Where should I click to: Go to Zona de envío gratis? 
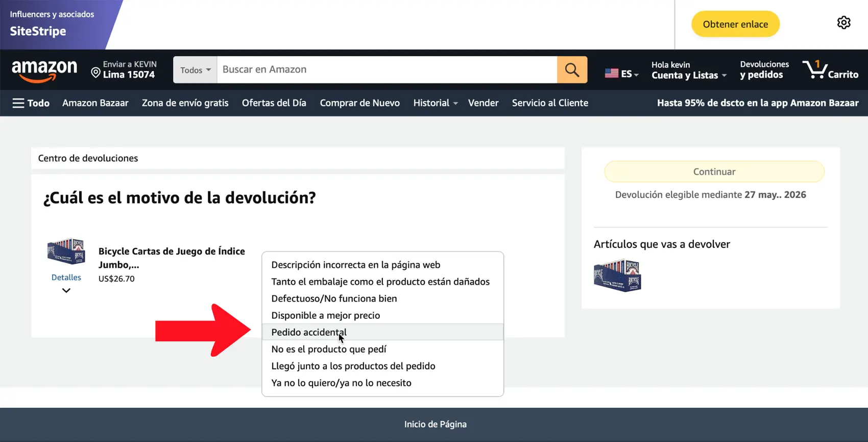coord(185,103)
